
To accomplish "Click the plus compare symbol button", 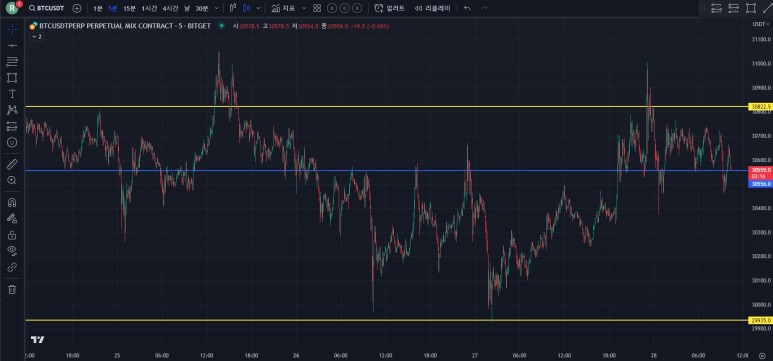I will point(77,8).
